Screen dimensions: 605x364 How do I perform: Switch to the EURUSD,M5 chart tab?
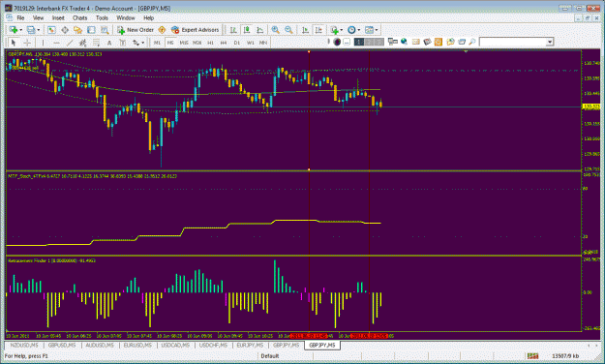[x=137, y=345]
